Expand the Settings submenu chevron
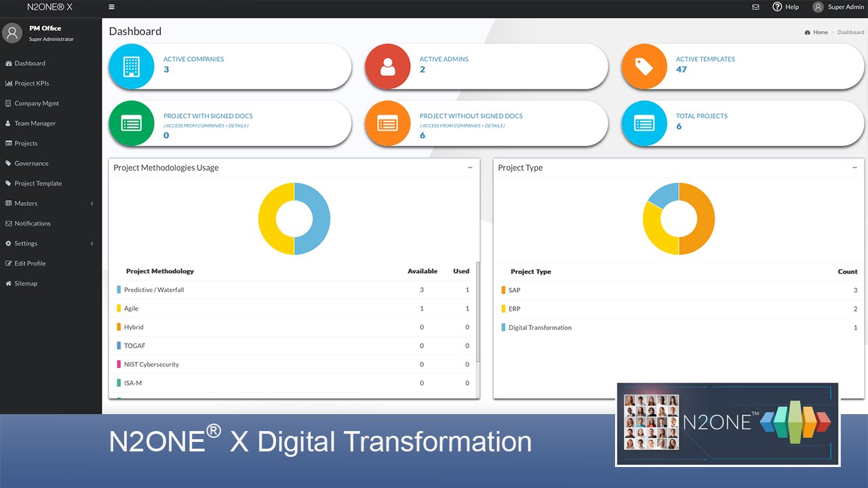This screenshot has height=488, width=868. [x=92, y=243]
